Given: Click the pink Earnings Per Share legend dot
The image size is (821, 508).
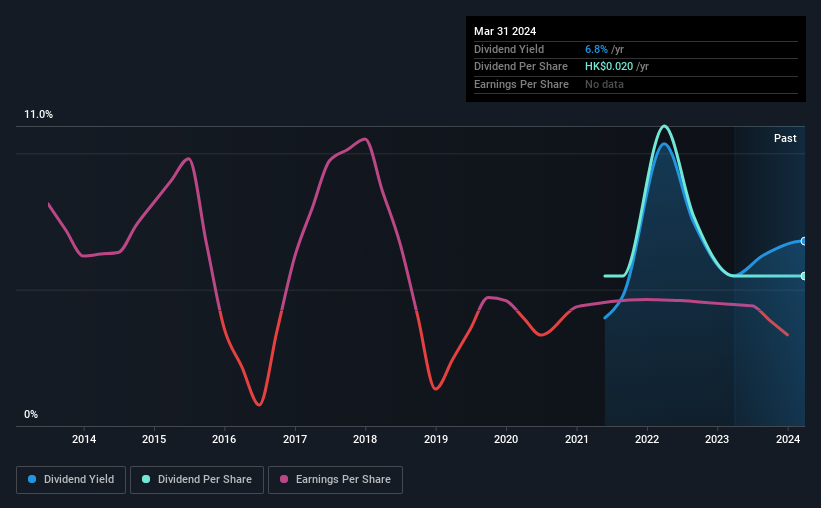Looking at the screenshot, I should click(x=284, y=480).
